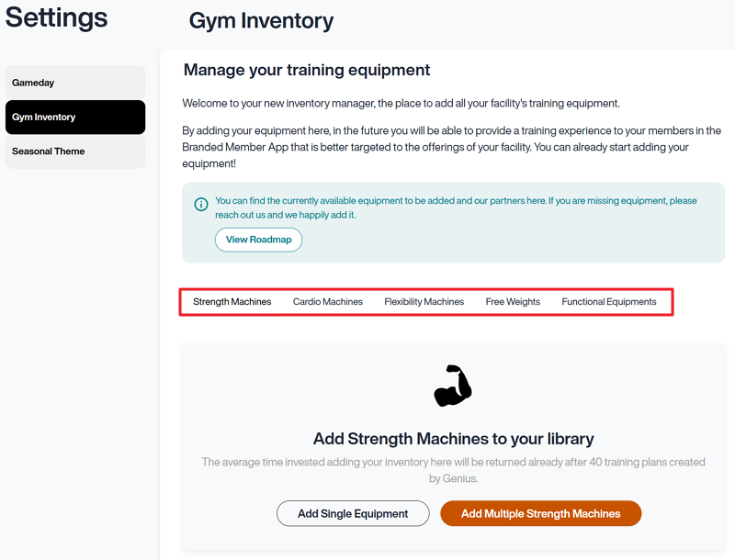The width and height of the screenshot is (735, 560).
Task: Click the Settings page heading
Action: (x=56, y=17)
